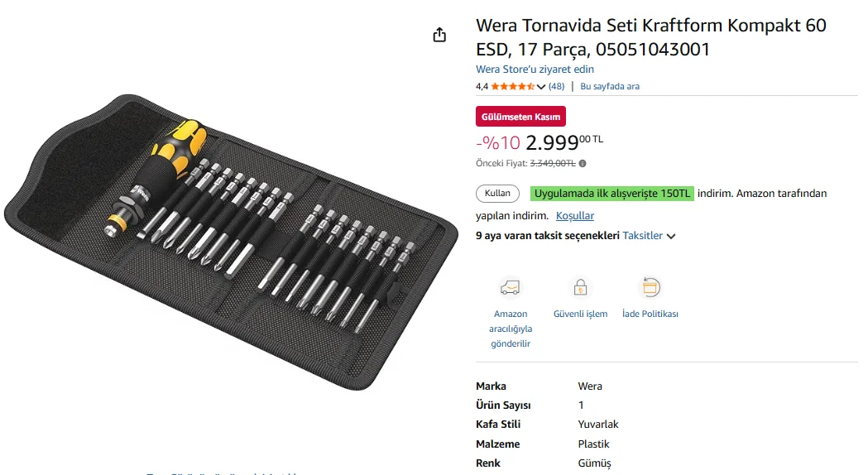
Task: Click the green 150TL app discount label
Action: pos(611,194)
